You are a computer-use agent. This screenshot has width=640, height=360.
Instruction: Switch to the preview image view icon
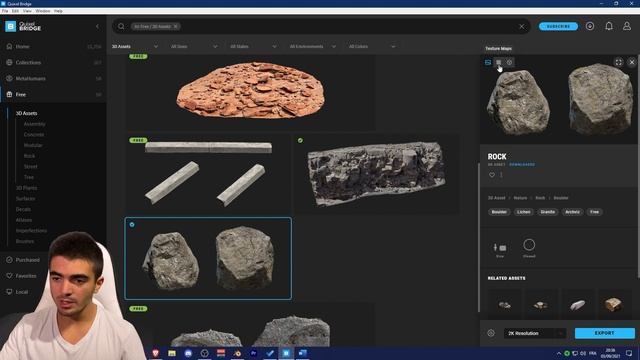coord(488,62)
